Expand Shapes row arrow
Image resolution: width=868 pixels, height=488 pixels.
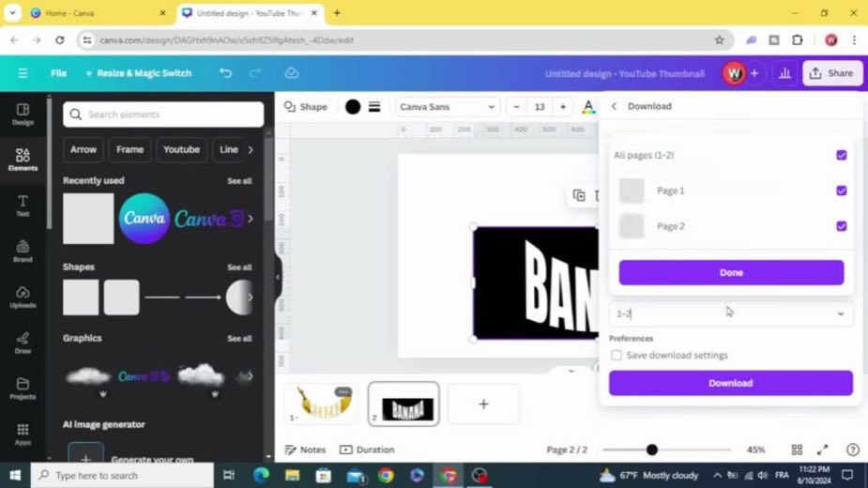251,297
